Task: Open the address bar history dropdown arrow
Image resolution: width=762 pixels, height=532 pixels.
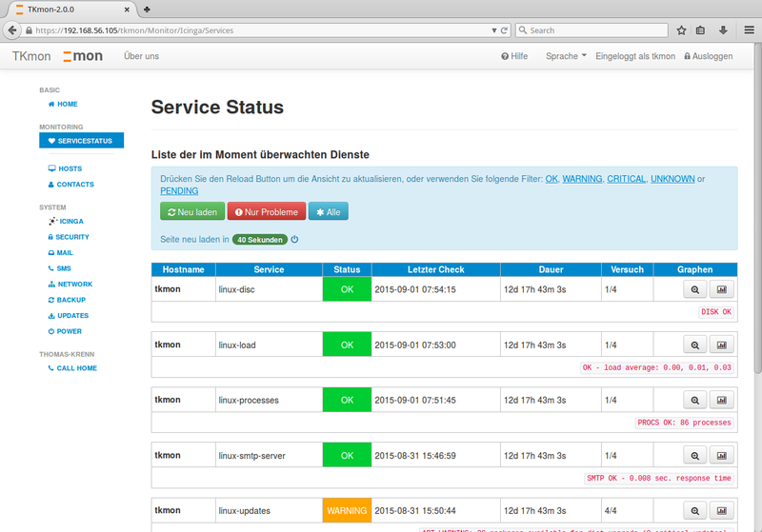Action: [493, 30]
